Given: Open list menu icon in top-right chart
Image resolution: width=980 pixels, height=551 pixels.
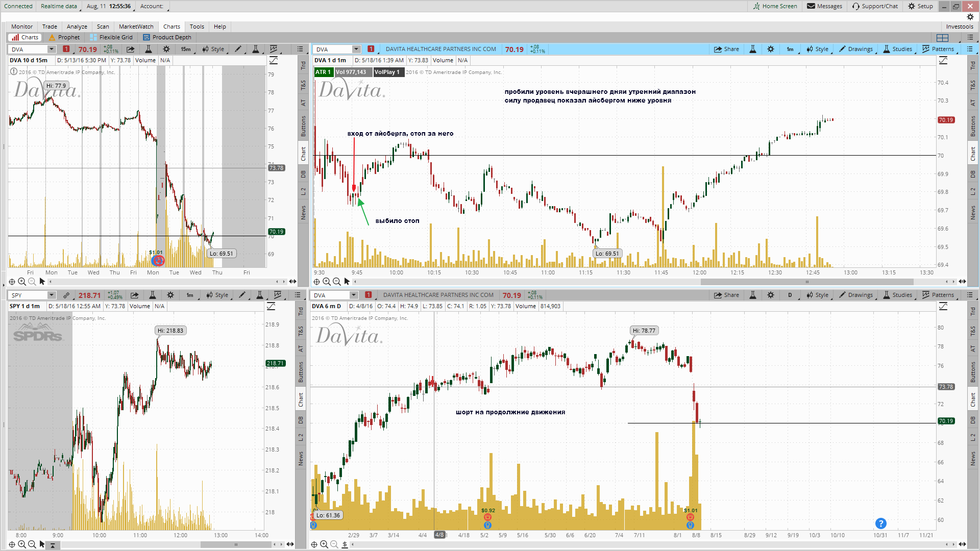Looking at the screenshot, I should (970, 49).
